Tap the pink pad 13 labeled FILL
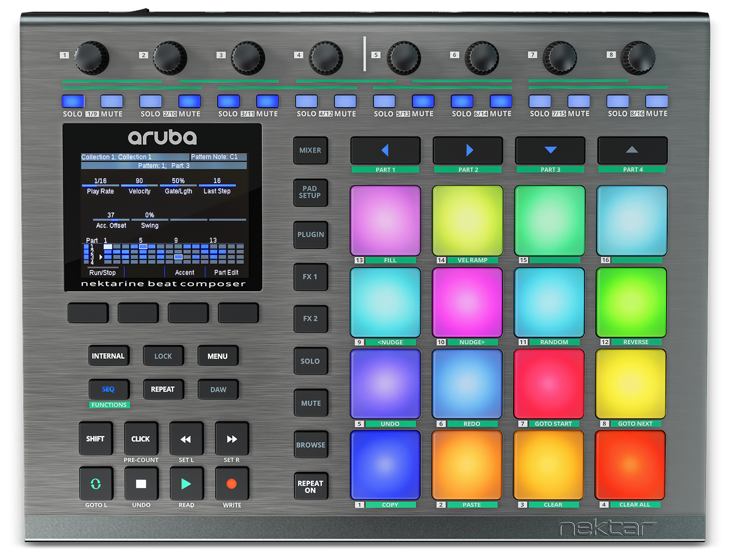 (x=385, y=221)
